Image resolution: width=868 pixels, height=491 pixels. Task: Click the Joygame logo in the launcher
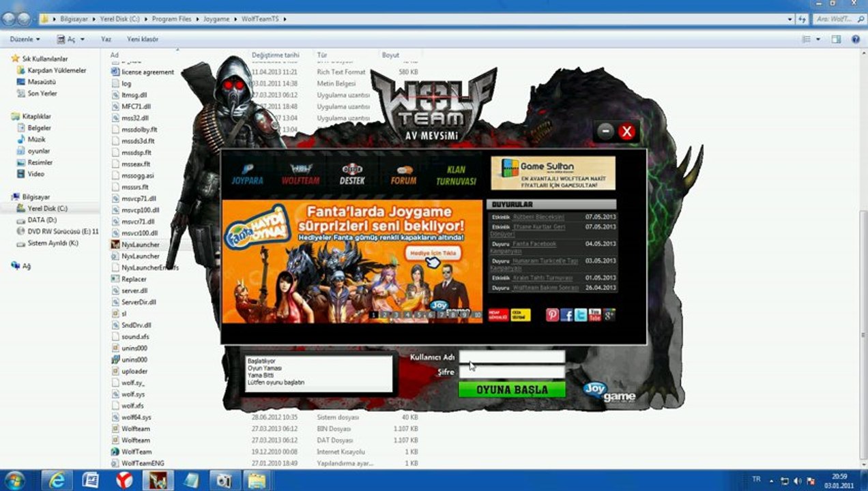click(609, 391)
